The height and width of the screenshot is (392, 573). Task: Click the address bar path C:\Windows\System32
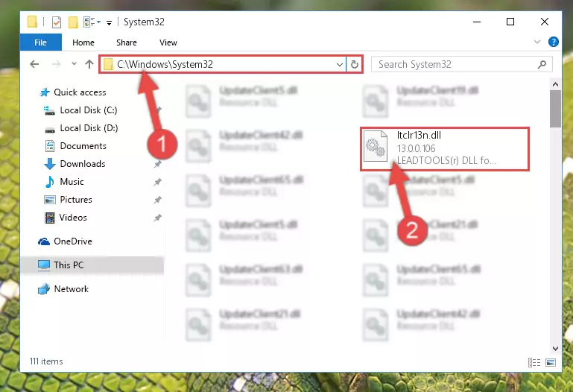[x=165, y=64]
